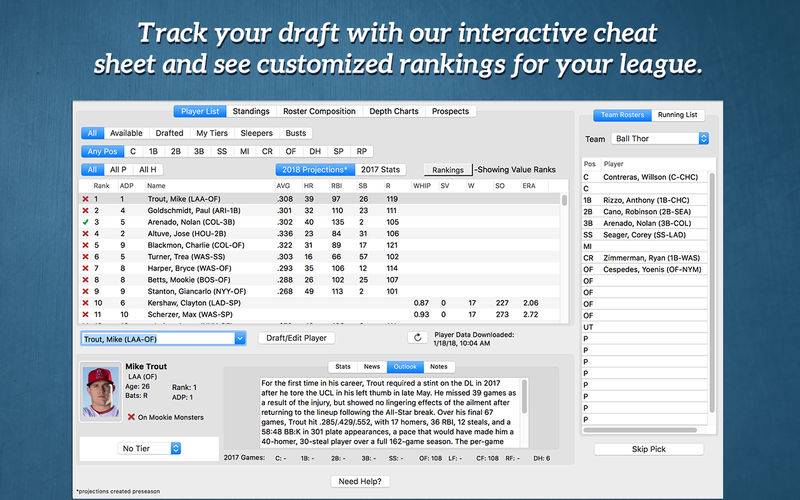Filter position by 1B
This screenshot has height=500, width=800.
click(x=153, y=152)
